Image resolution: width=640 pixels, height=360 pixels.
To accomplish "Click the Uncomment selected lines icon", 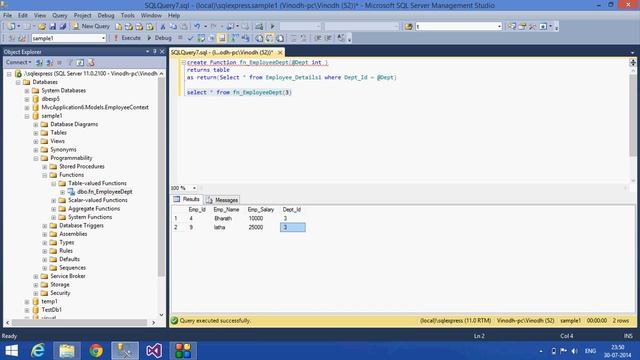I will (x=304, y=38).
